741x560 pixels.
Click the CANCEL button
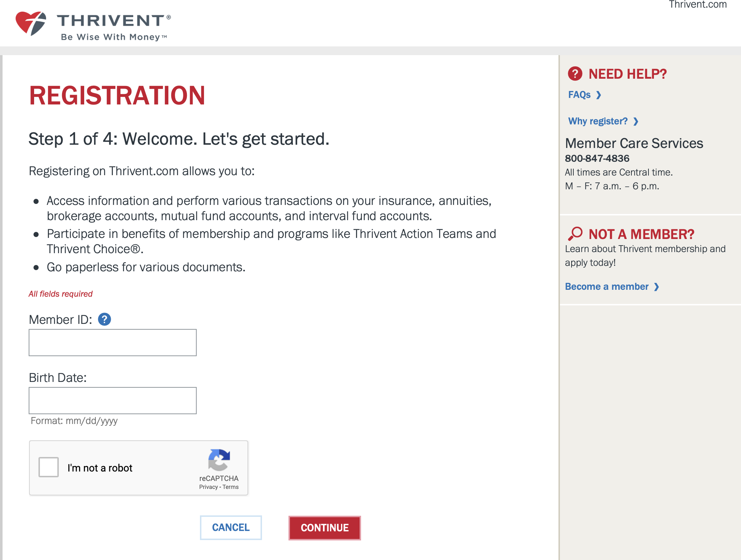tap(231, 528)
